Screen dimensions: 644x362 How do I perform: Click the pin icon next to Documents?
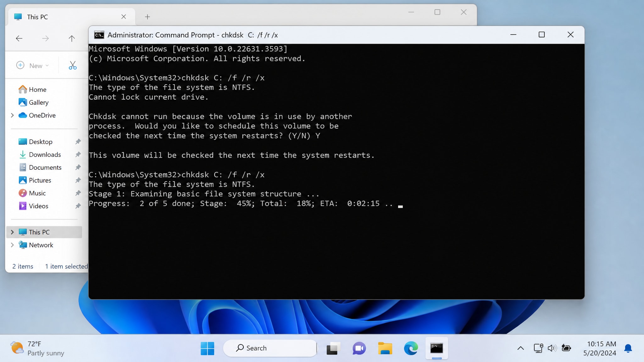tap(78, 167)
